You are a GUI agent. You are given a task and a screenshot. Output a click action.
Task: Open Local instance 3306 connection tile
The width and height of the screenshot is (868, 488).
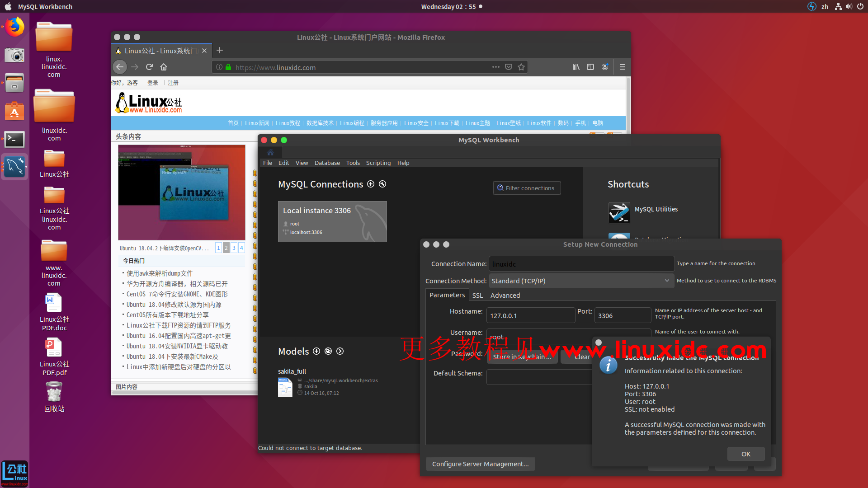click(x=332, y=221)
